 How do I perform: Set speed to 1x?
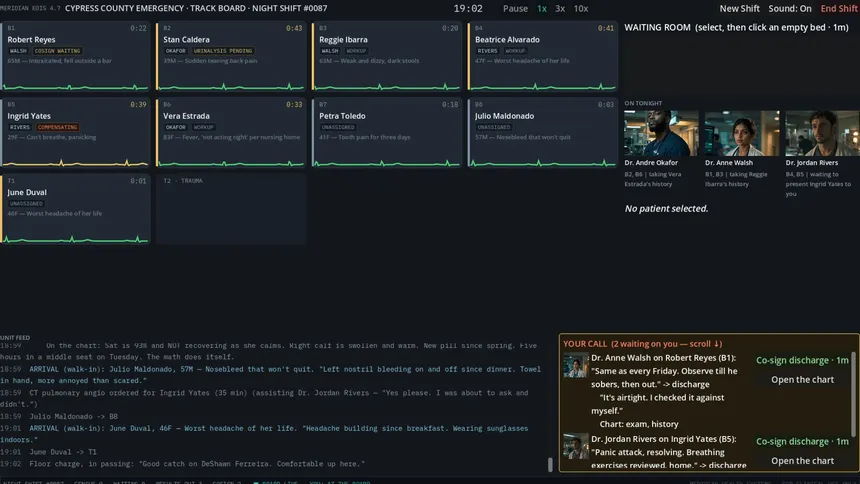click(541, 9)
